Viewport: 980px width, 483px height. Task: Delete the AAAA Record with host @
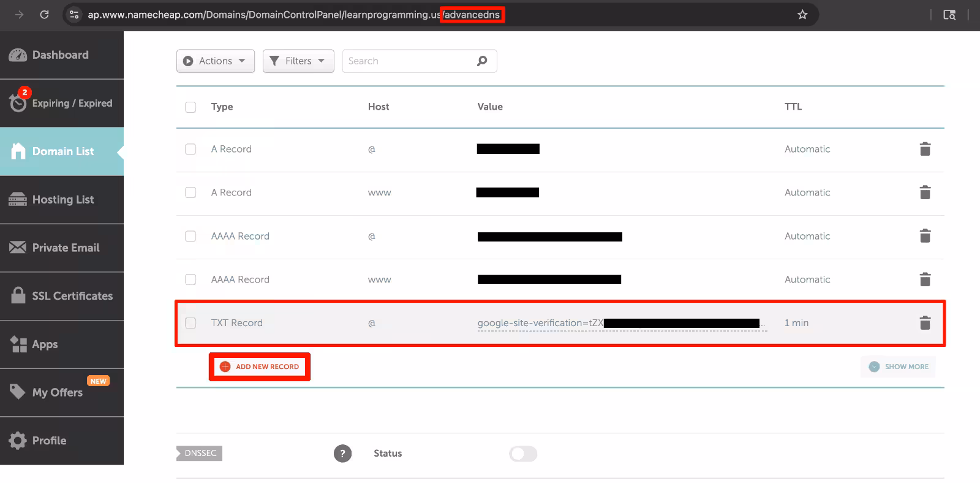click(925, 236)
